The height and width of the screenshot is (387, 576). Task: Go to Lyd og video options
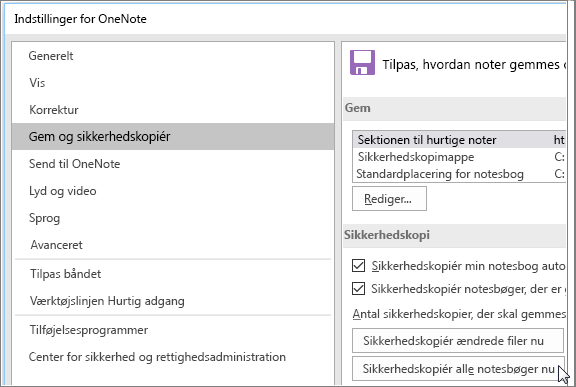[173, 191]
